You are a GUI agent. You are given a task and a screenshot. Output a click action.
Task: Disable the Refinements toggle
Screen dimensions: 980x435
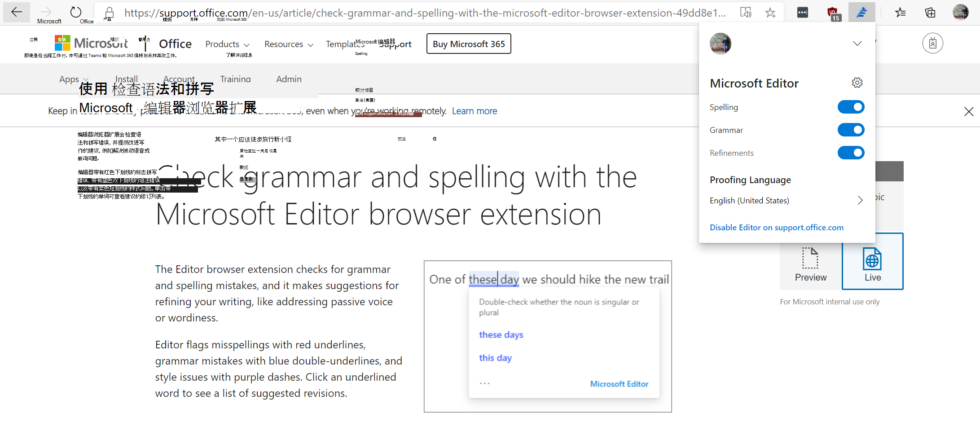click(x=851, y=153)
